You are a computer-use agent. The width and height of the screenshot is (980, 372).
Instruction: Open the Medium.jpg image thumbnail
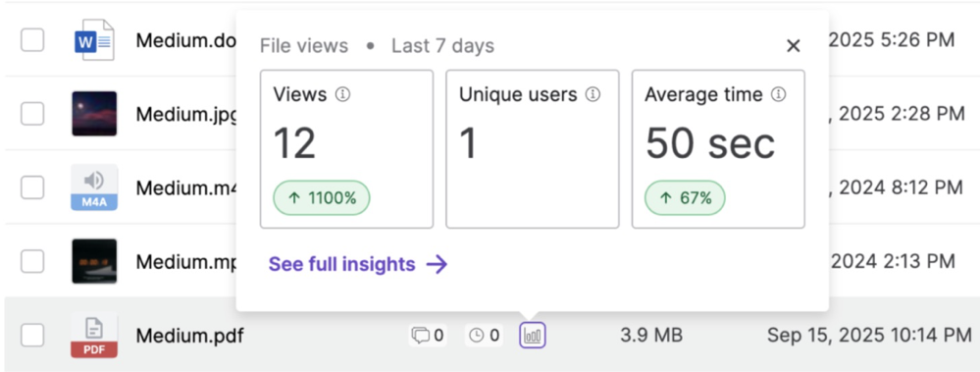click(94, 113)
